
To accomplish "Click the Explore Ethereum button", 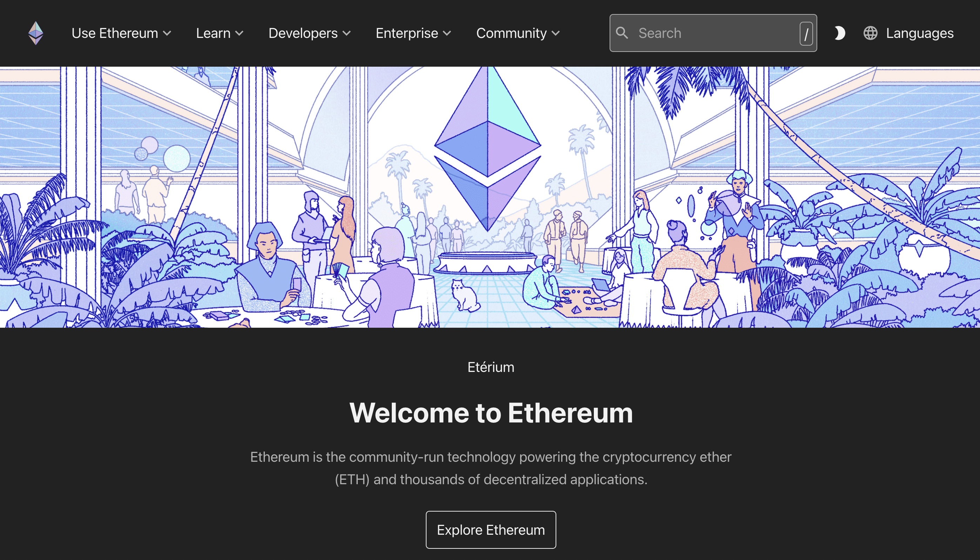I will [x=491, y=529].
